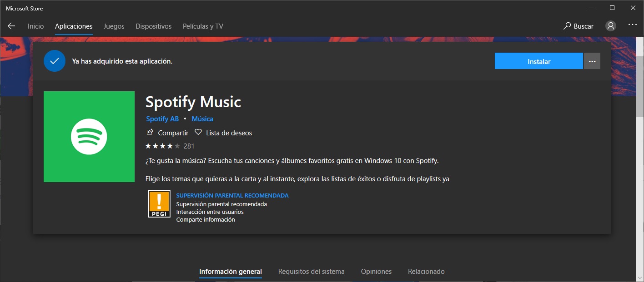644x282 pixels.
Task: Click the 'Compartir' label
Action: tap(173, 133)
